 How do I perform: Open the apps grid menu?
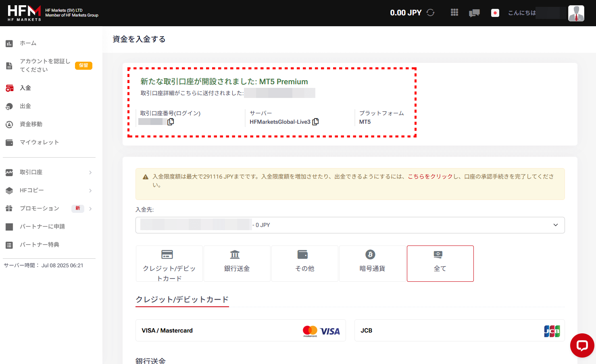click(x=454, y=12)
